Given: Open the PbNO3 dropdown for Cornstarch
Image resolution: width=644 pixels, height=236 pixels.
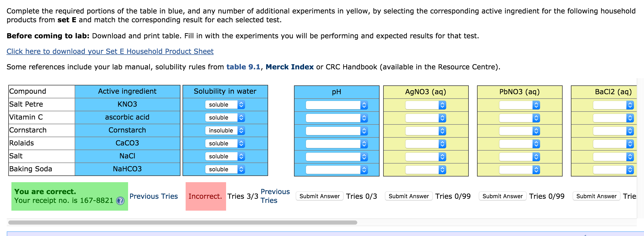Looking at the screenshot, I should coord(520,131).
